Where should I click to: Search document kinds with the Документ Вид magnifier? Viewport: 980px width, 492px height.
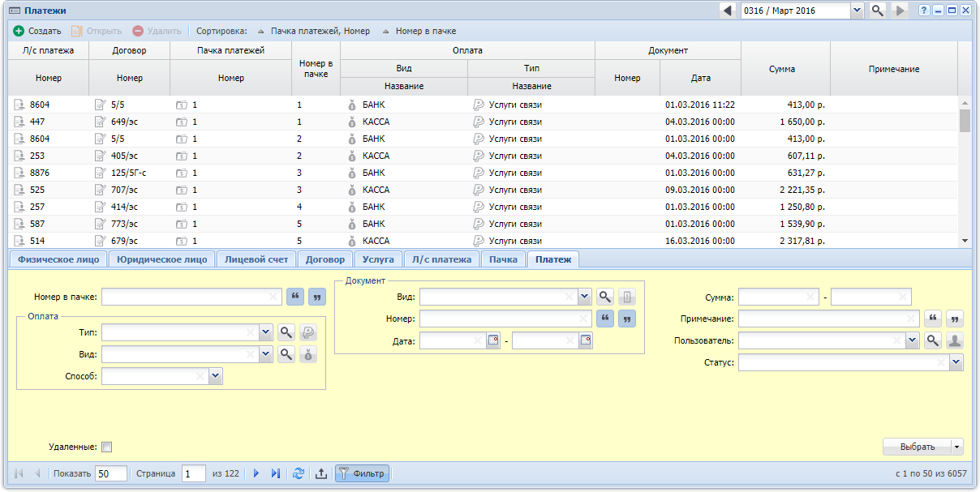click(x=604, y=297)
